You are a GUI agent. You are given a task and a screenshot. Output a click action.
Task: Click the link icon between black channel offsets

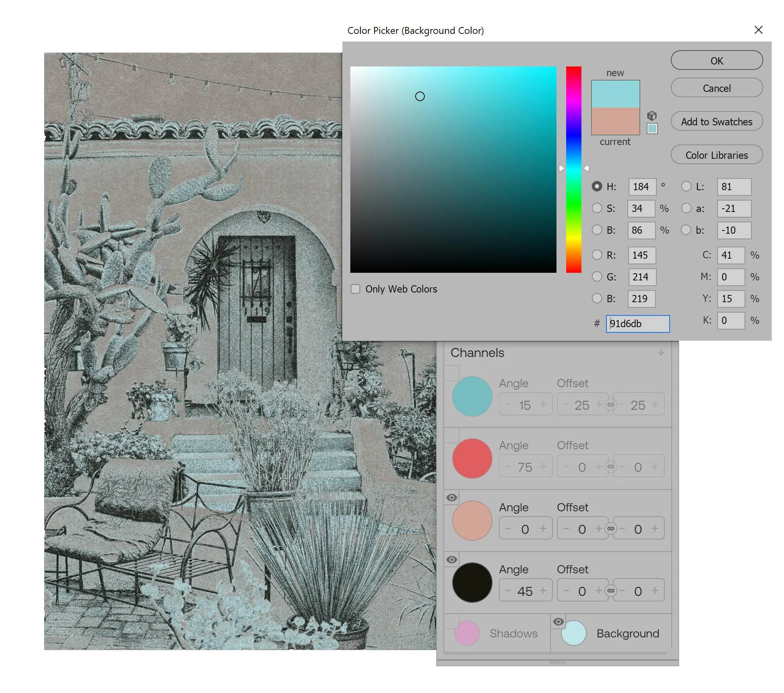(611, 591)
